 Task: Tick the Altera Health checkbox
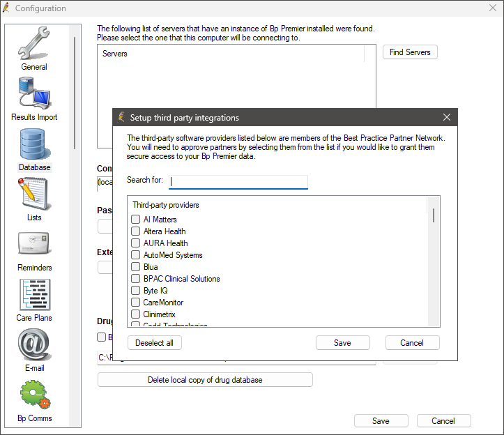pyautogui.click(x=136, y=231)
